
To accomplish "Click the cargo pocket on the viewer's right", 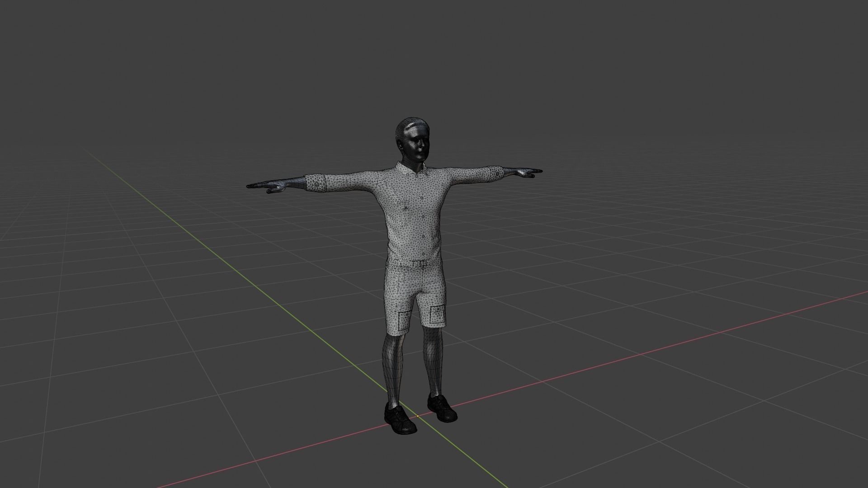I will 437,314.
